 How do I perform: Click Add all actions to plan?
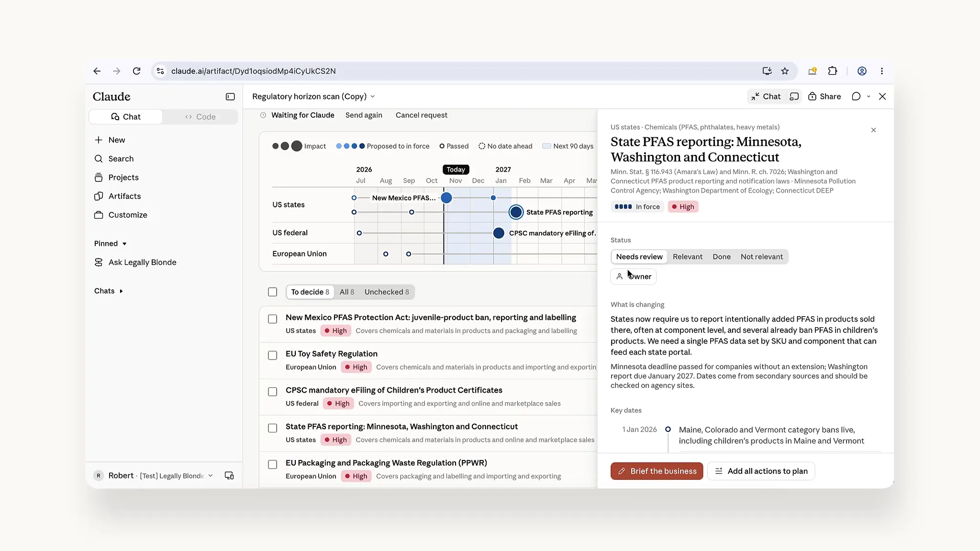click(761, 471)
